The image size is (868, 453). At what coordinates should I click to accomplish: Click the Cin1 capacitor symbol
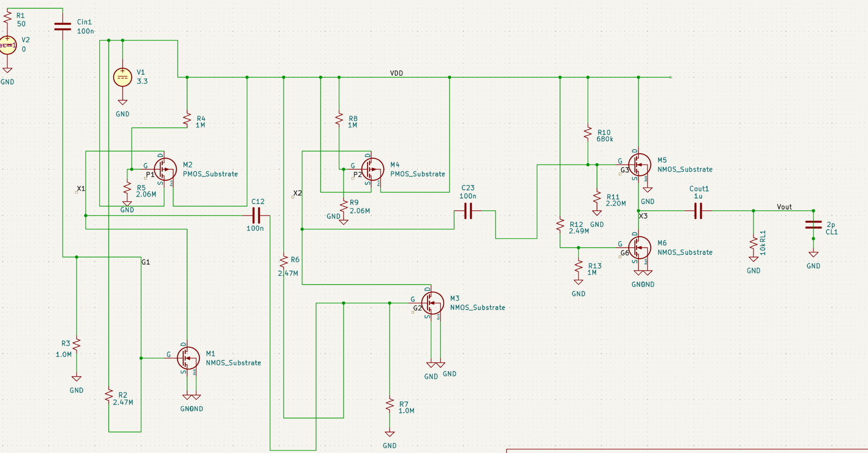(63, 27)
